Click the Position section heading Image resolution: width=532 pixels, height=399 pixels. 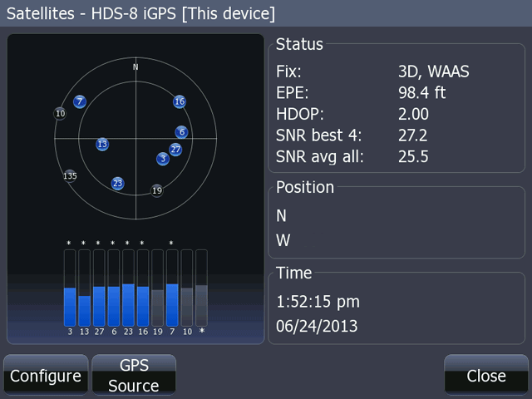[305, 187]
